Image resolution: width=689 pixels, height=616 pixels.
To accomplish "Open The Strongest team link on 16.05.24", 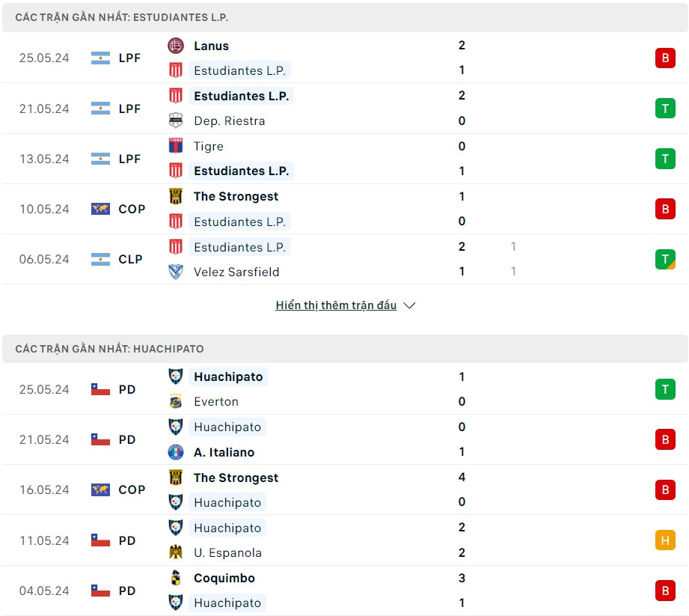I will pyautogui.click(x=236, y=478).
